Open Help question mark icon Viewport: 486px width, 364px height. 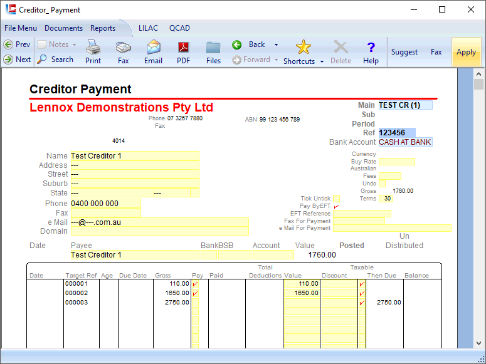click(371, 47)
